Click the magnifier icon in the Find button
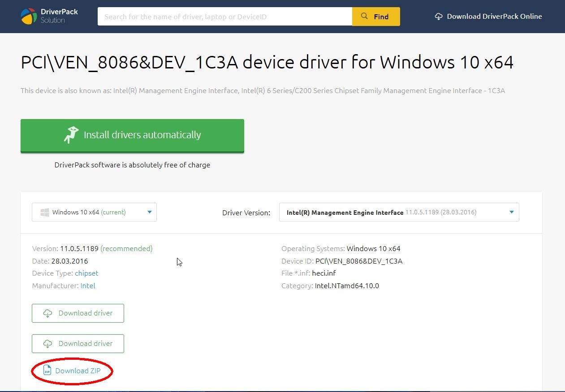This screenshot has height=392, width=565. 364,17
